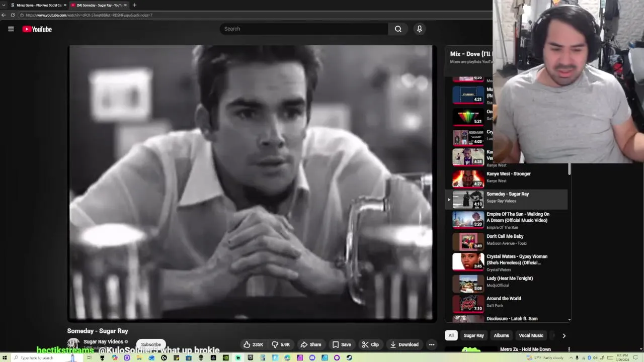Play Crystal Waters - Gypsy Woman

517,259
